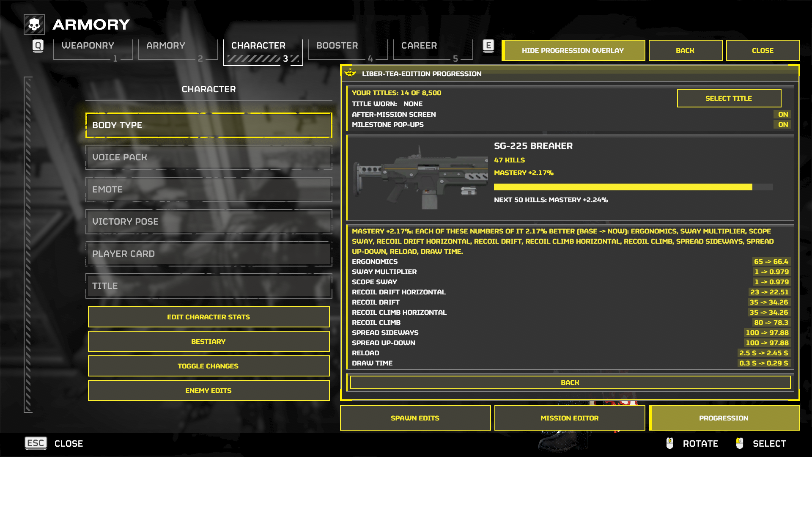The width and height of the screenshot is (812, 511).
Task: Select the Body Type option
Action: coord(209,125)
